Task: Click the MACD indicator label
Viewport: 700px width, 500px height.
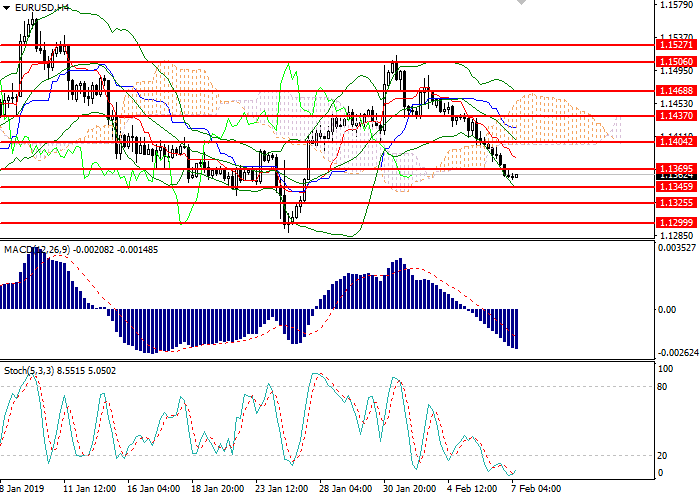Action: click(x=18, y=249)
